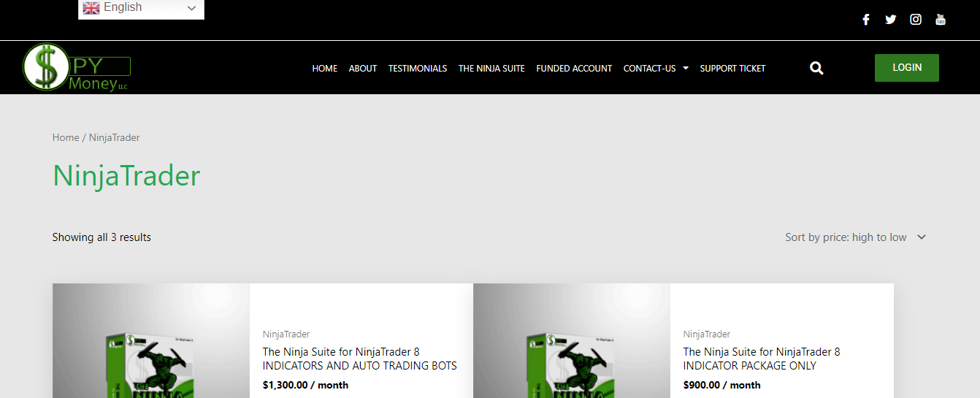980x398 pixels.
Task: Open The Ninja Suite menu item
Action: pyautogui.click(x=491, y=68)
